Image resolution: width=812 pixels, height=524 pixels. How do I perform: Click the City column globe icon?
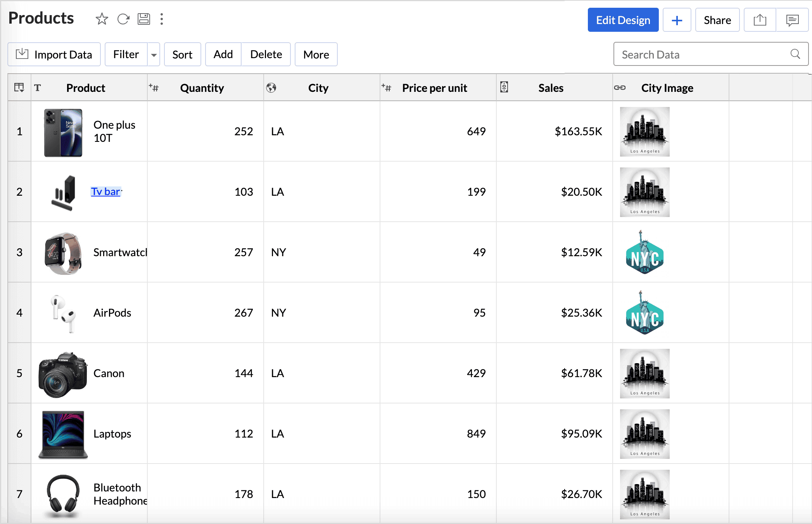(271, 88)
